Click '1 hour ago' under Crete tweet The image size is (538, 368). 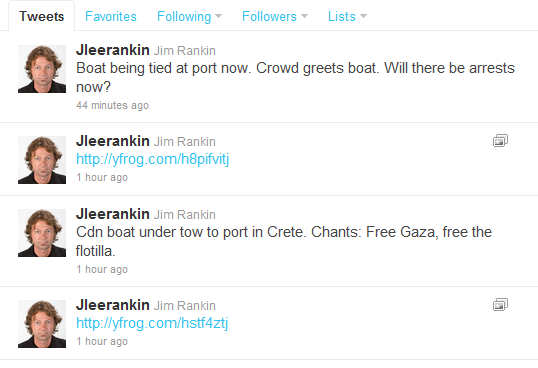[x=102, y=269]
